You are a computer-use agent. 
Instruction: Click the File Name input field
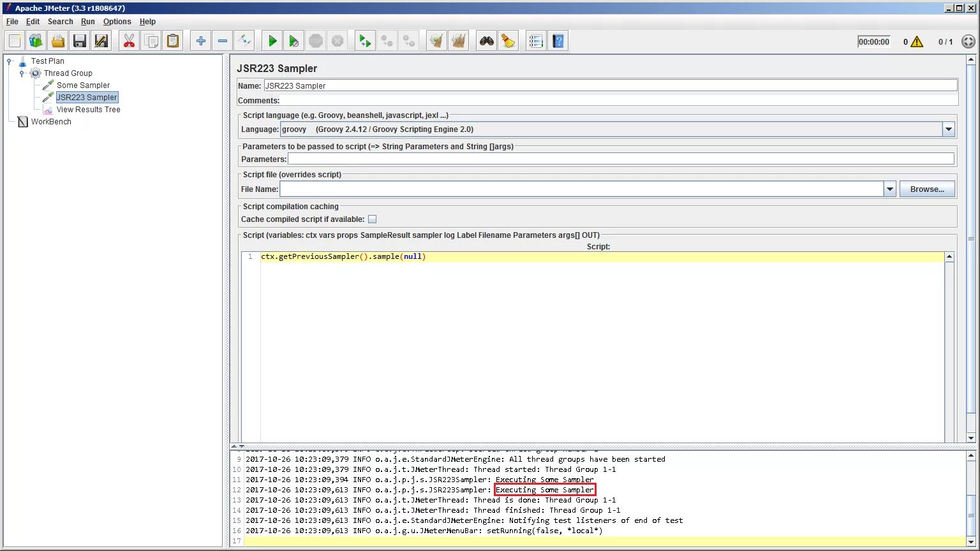581,189
